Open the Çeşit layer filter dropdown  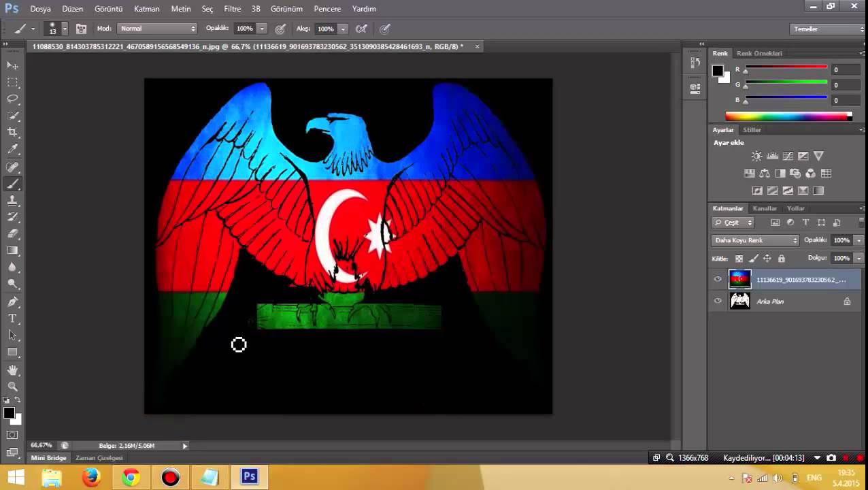tap(733, 223)
